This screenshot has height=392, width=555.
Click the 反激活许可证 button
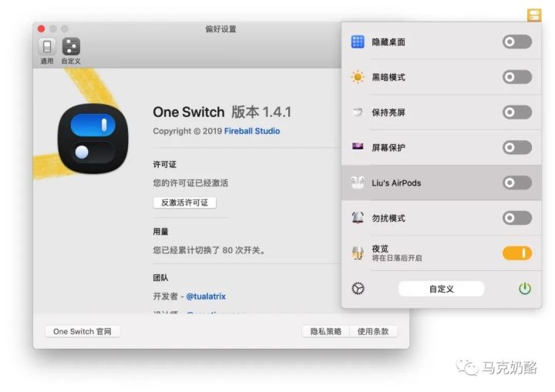click(185, 203)
